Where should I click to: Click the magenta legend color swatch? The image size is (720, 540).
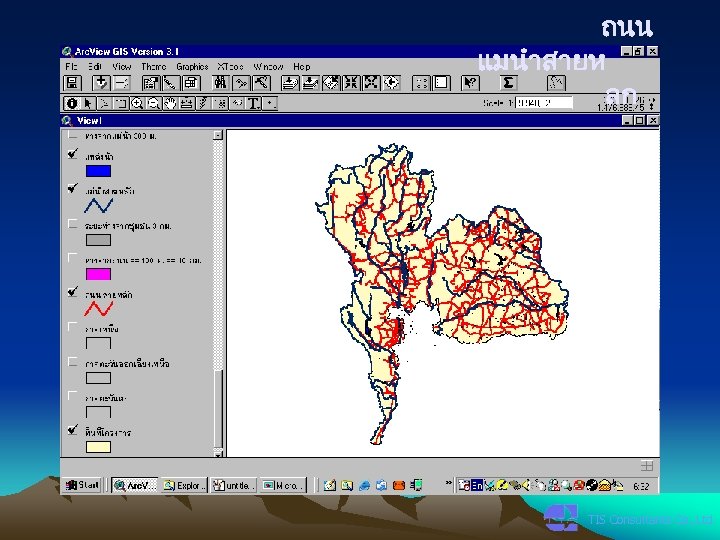click(98, 274)
